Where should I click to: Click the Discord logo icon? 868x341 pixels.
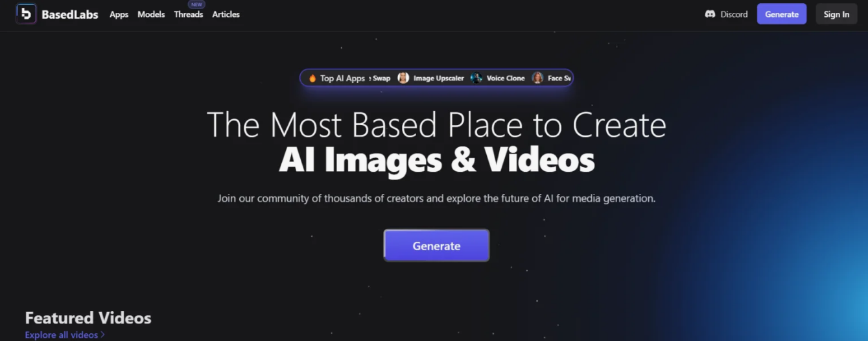pyautogui.click(x=710, y=14)
